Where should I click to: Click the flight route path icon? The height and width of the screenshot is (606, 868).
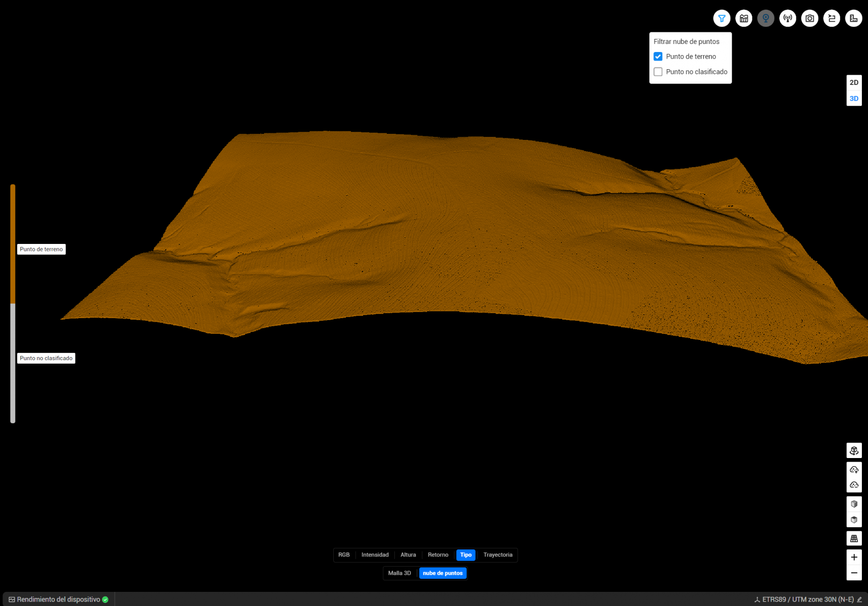(x=832, y=19)
